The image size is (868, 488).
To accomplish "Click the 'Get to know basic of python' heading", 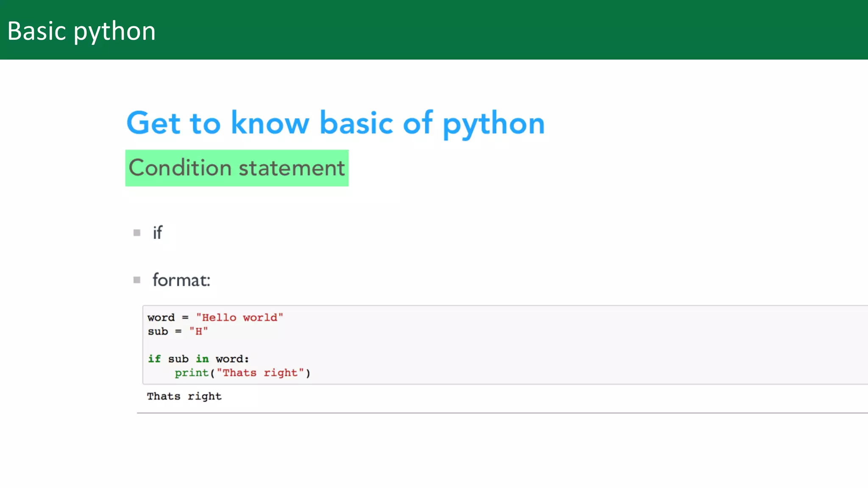I will [x=336, y=123].
